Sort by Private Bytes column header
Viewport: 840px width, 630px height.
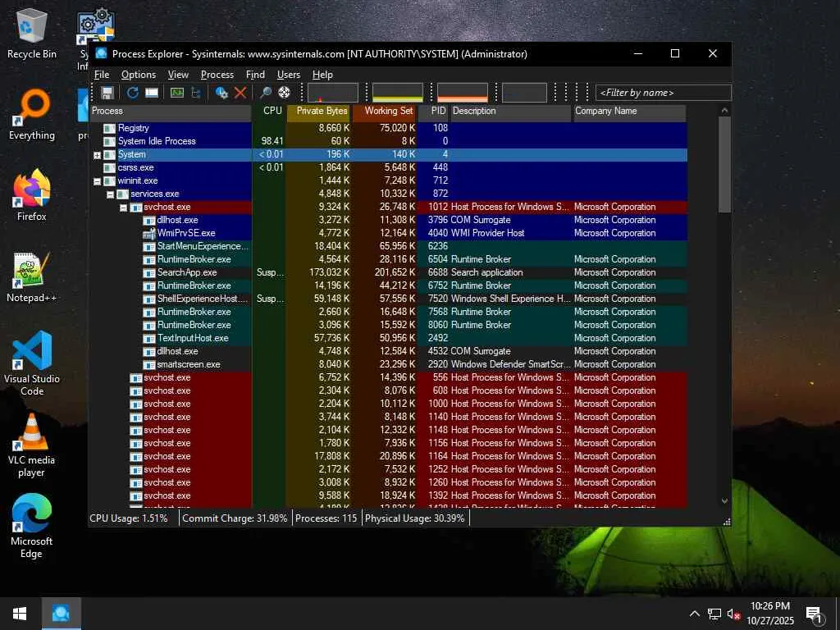[319, 111]
